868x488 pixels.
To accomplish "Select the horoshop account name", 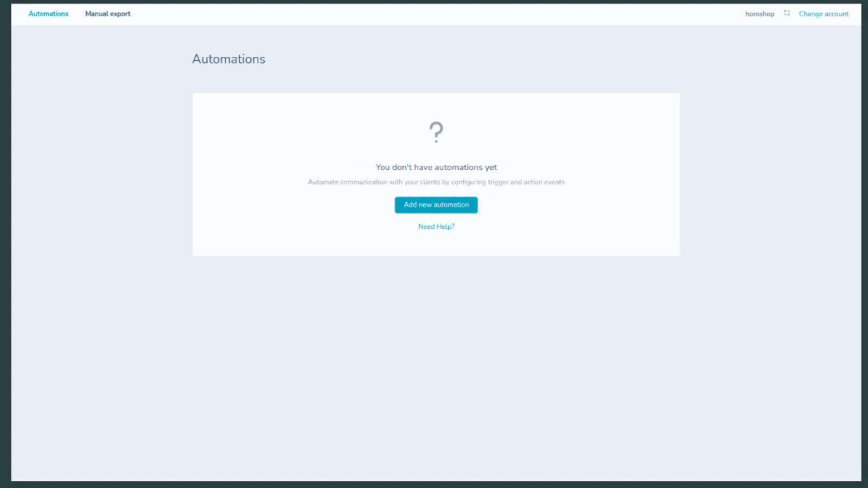I will click(759, 14).
